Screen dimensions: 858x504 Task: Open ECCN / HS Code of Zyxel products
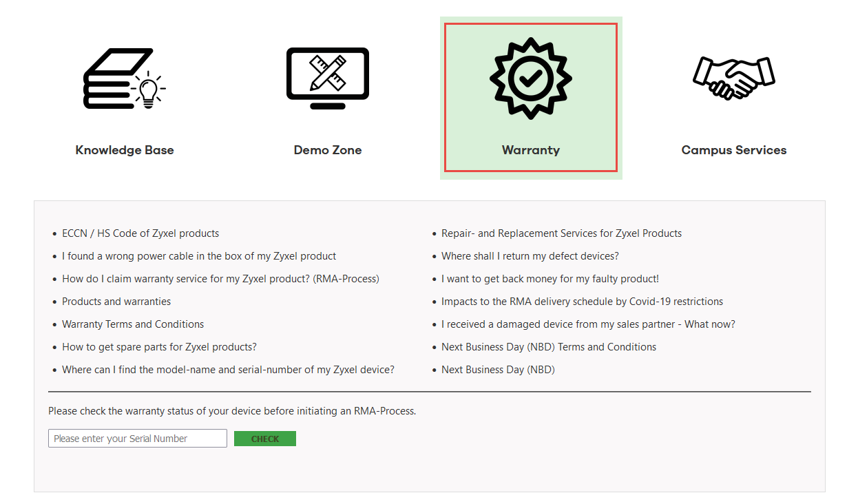(140, 233)
